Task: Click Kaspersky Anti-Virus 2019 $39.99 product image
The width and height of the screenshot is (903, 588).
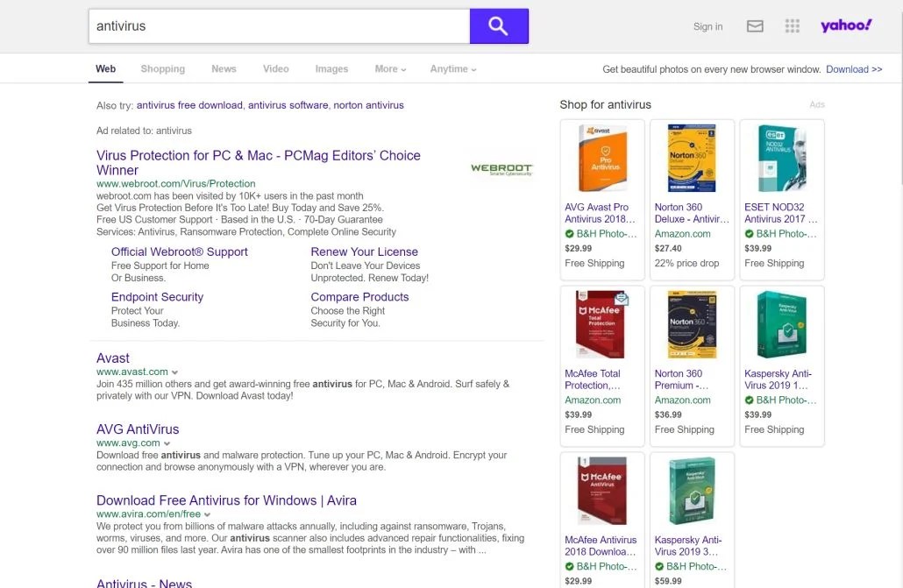Action: 781,325
